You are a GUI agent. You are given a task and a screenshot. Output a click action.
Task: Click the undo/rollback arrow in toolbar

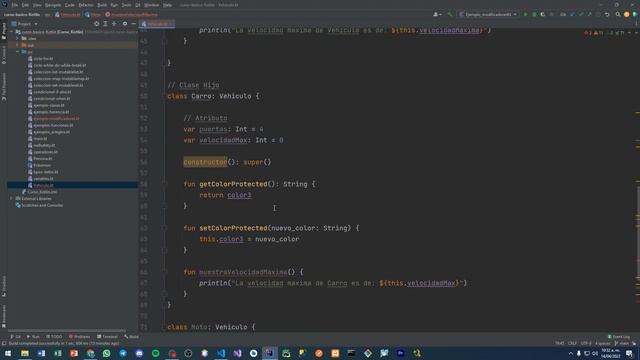point(607,14)
